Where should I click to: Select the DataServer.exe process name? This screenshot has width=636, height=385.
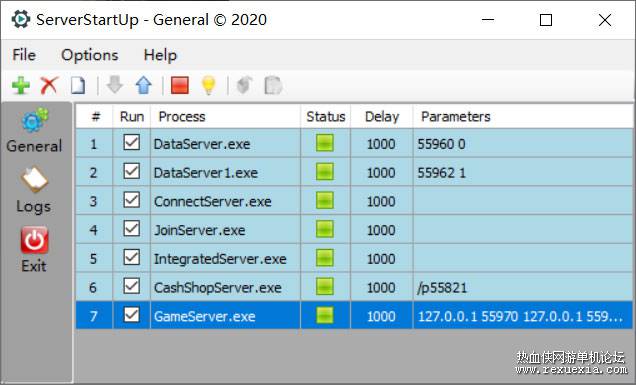(x=202, y=144)
